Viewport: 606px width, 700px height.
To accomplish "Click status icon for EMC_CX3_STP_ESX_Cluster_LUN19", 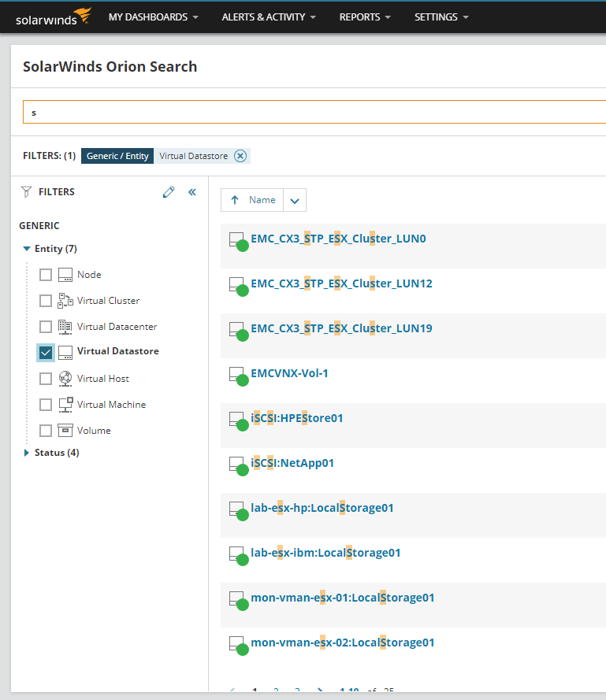I will tap(239, 331).
